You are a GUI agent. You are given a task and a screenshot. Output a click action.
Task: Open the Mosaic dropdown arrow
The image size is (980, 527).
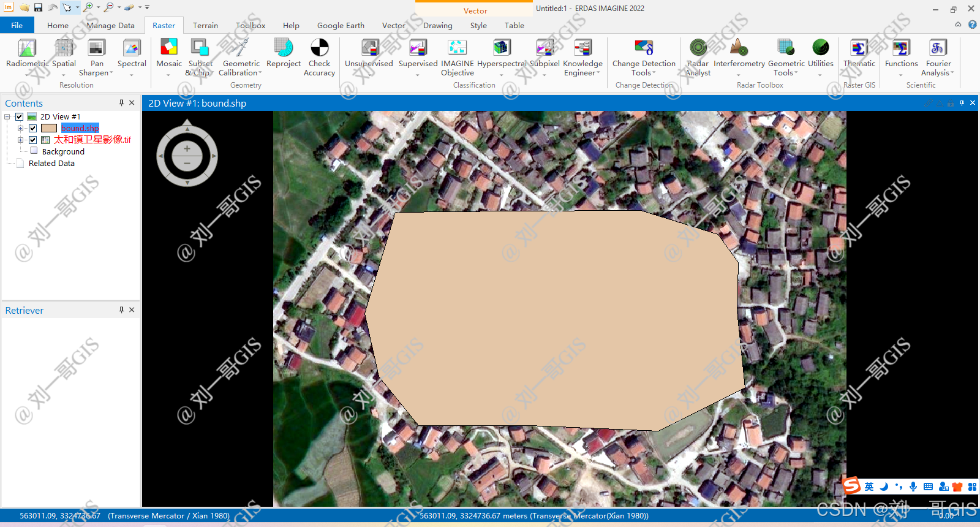point(168,75)
